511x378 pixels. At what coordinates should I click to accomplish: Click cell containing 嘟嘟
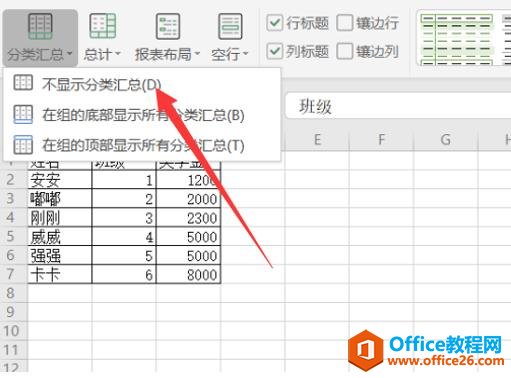point(60,199)
